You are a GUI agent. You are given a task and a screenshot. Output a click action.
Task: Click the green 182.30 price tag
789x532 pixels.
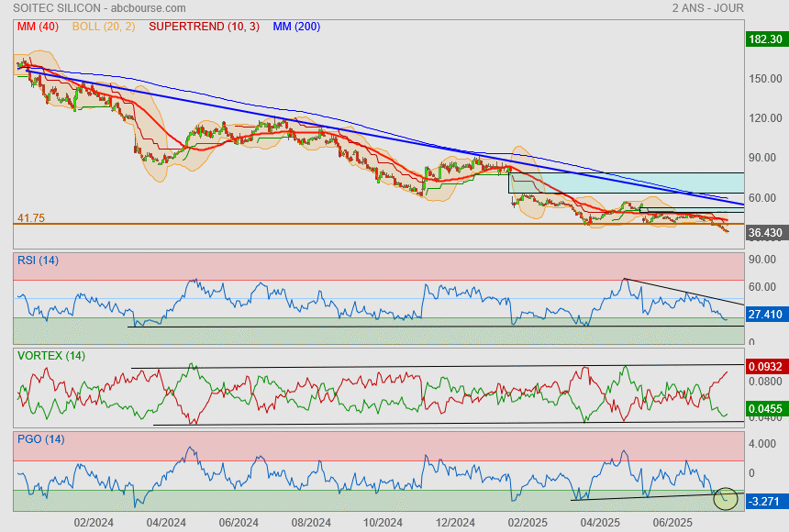pyautogui.click(x=765, y=39)
